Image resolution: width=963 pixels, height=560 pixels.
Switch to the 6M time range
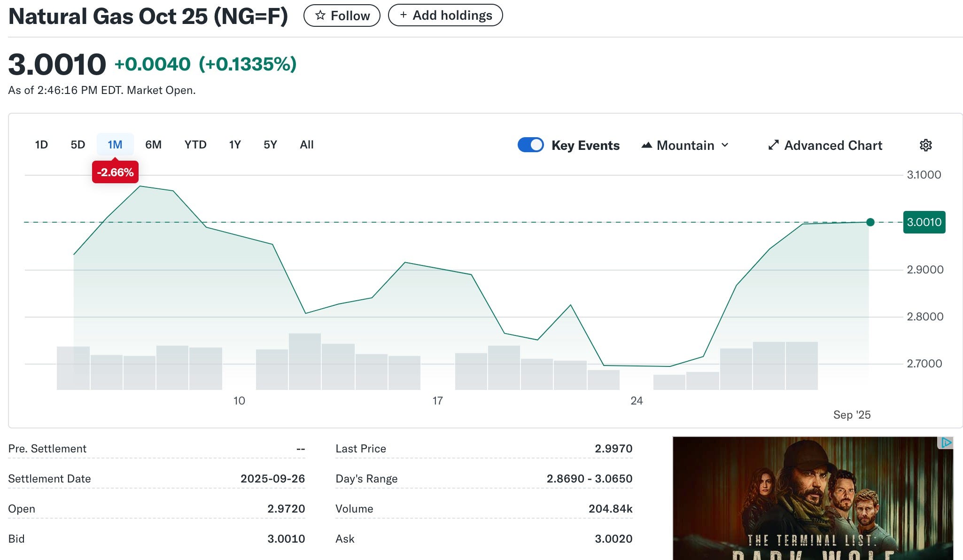(153, 145)
